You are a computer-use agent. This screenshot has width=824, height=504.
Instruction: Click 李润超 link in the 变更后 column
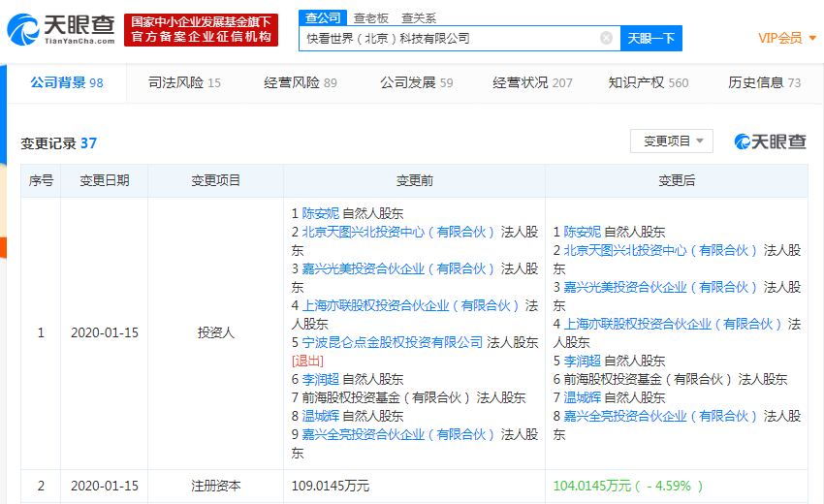[x=583, y=361]
